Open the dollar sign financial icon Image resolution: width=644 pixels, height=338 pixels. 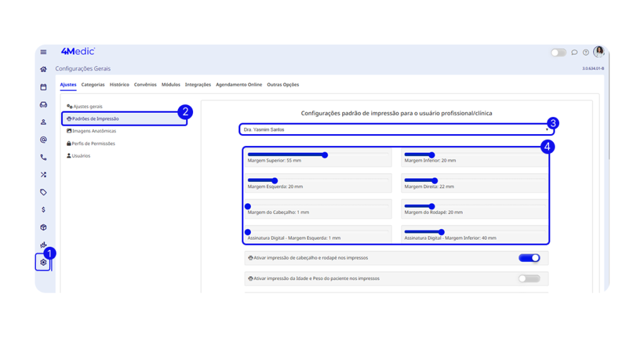coord(43,210)
